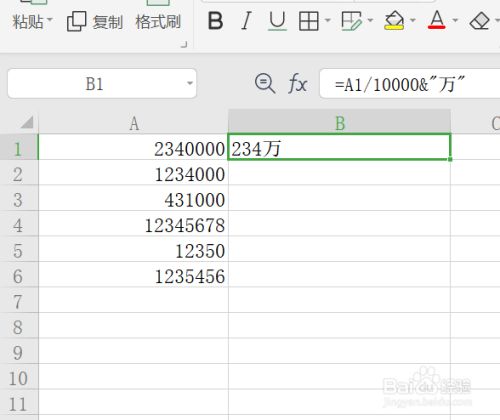Apply red font color A

pyautogui.click(x=437, y=20)
